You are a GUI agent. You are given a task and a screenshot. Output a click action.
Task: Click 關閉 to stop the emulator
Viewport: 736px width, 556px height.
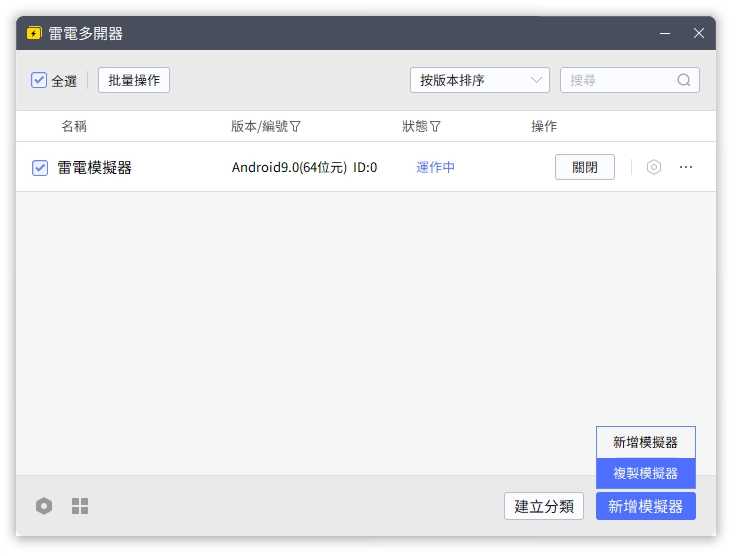pos(585,167)
